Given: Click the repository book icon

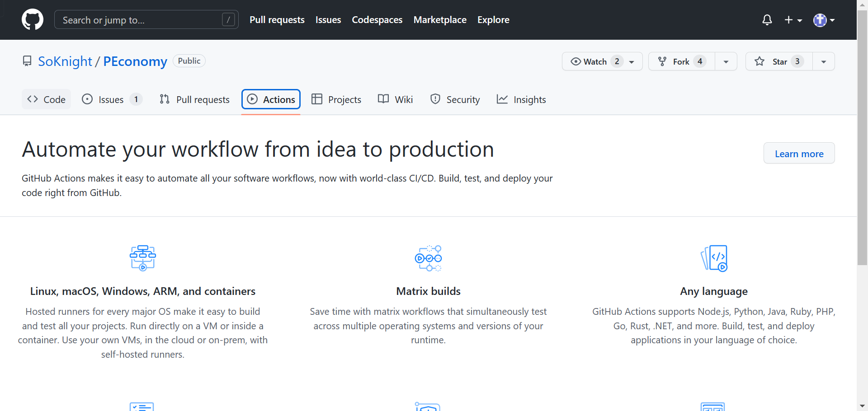Looking at the screenshot, I should point(27,61).
